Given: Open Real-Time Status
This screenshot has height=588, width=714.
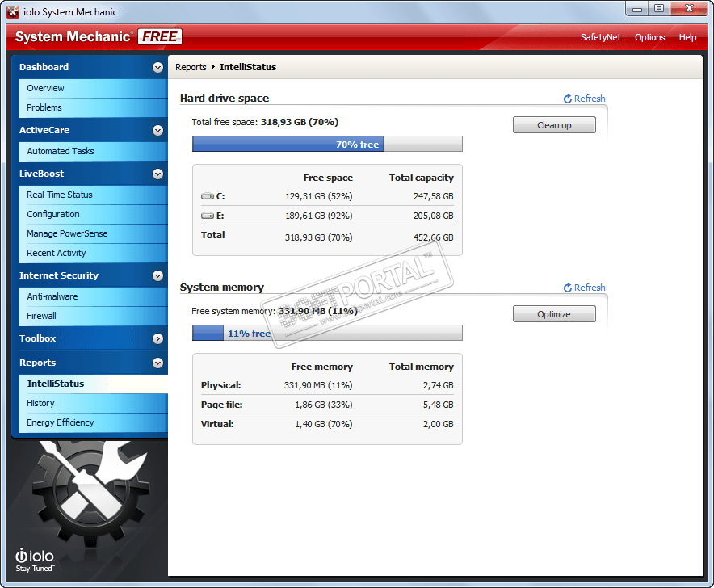Looking at the screenshot, I should tap(94, 195).
